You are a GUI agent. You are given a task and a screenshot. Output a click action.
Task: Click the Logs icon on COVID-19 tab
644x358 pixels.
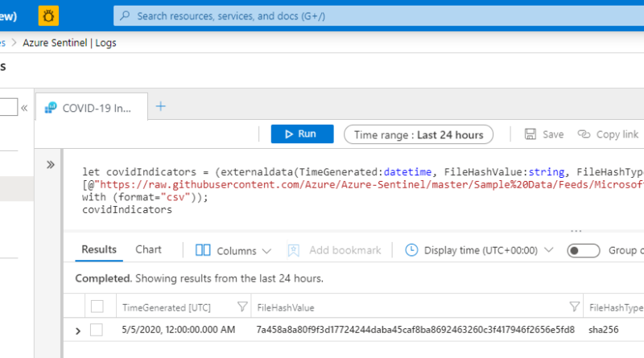51,108
